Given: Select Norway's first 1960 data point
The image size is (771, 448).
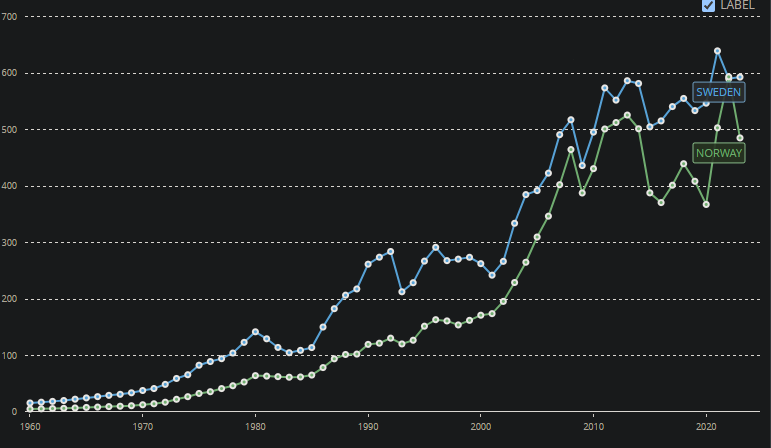Looking at the screenshot, I should (30, 409).
